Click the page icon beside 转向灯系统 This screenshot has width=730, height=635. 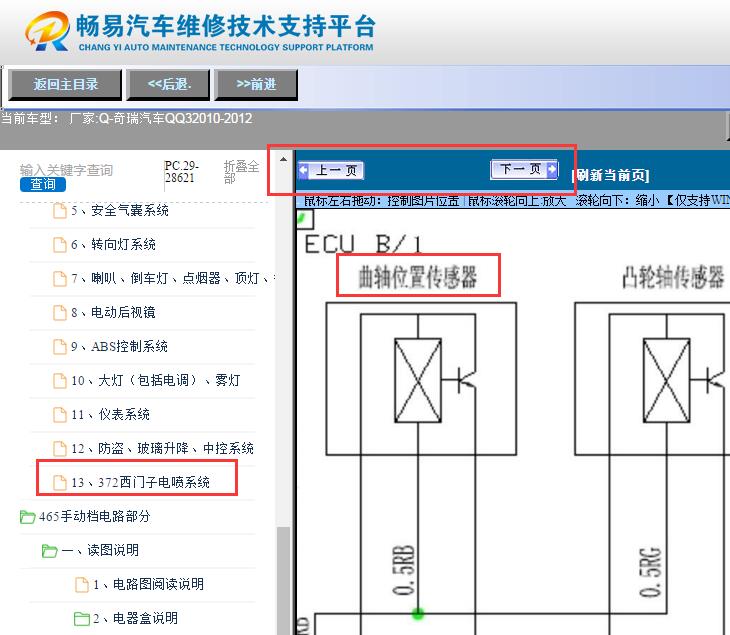60,244
